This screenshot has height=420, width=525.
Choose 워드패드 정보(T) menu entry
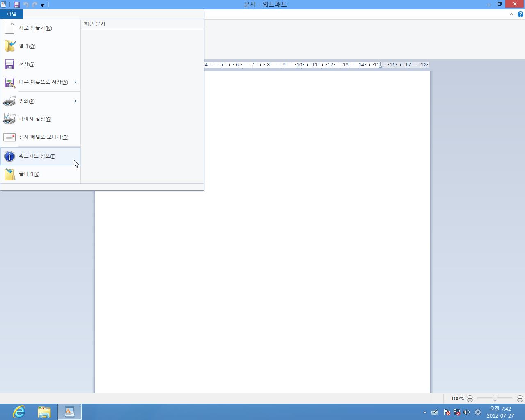point(40,156)
